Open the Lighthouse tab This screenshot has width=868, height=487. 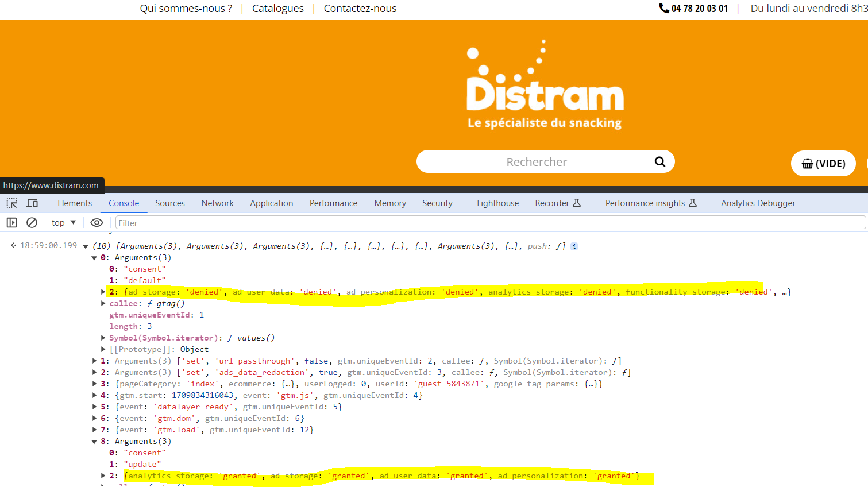pyautogui.click(x=498, y=203)
